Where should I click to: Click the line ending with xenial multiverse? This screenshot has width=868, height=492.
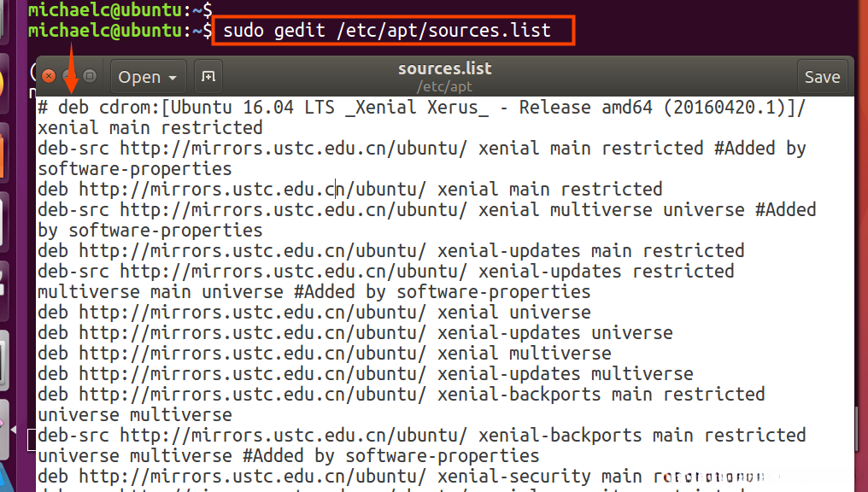(x=342, y=354)
